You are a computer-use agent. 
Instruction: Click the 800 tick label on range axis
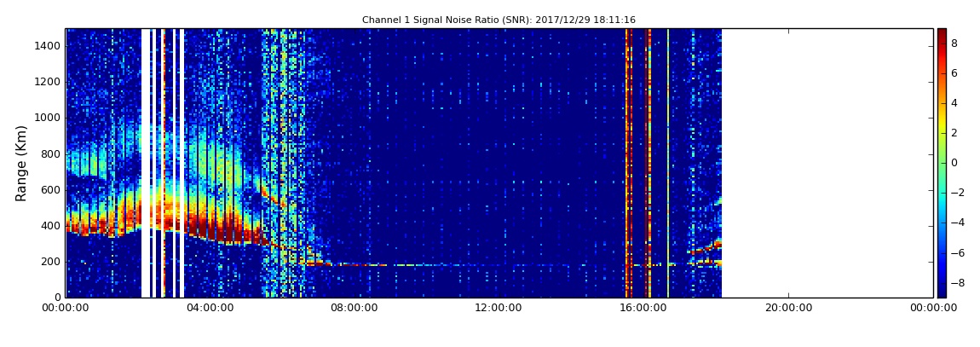pos(51,153)
